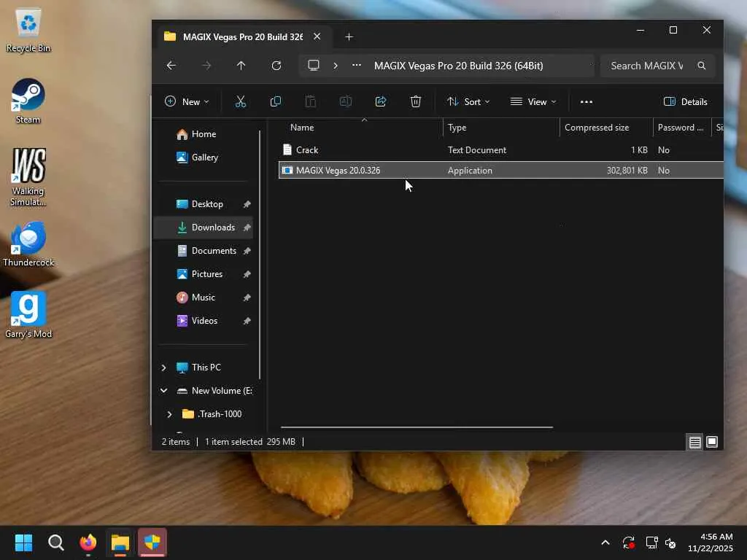Unpin Downloads using its pin icon
Viewport: 747px width, 560px height.
point(247,227)
